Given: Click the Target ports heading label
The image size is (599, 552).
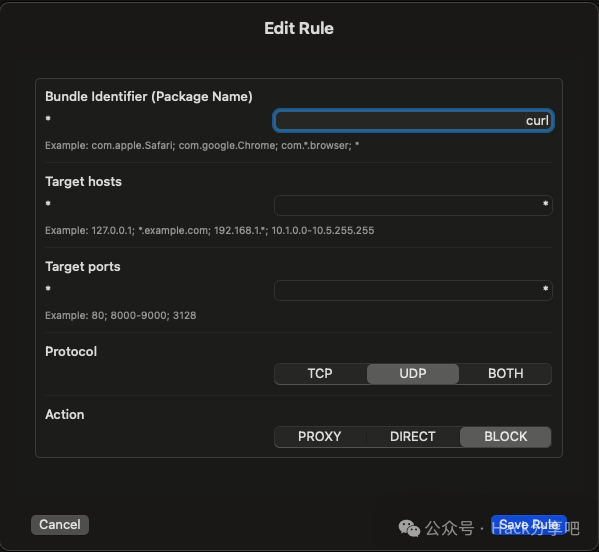Looking at the screenshot, I should (x=83, y=267).
